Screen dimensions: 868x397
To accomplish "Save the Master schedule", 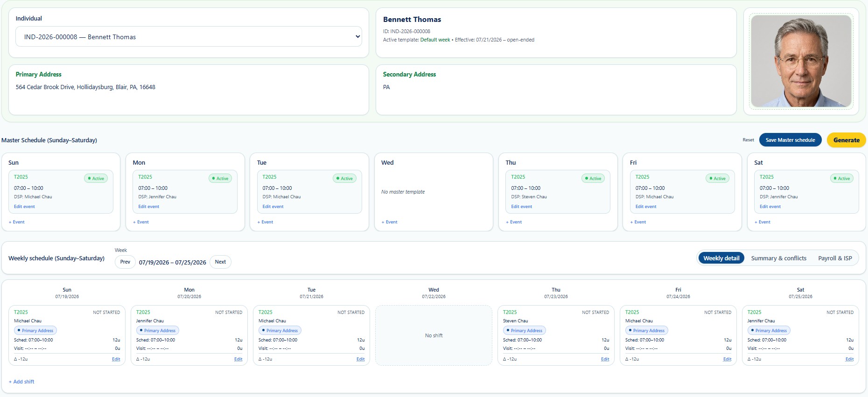I will point(790,140).
